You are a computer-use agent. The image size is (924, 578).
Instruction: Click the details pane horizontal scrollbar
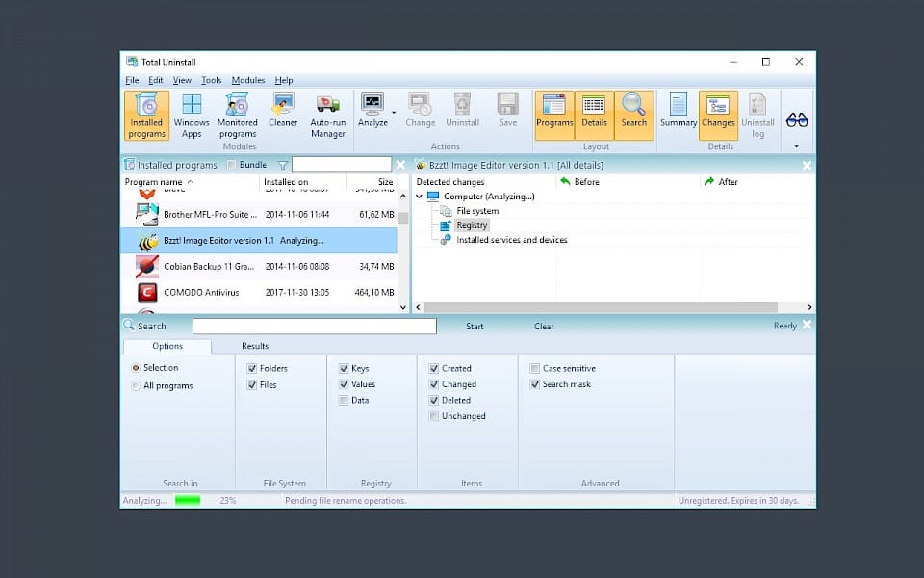(601, 307)
